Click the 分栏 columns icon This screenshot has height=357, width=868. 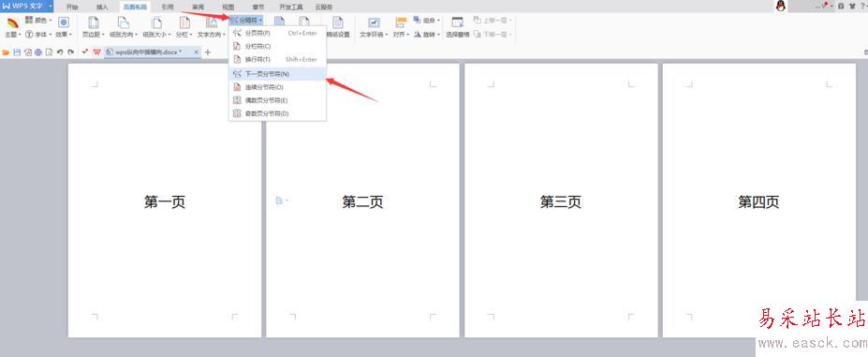tap(184, 22)
